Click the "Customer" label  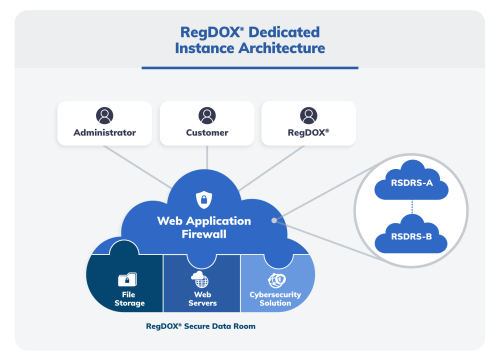point(207,133)
